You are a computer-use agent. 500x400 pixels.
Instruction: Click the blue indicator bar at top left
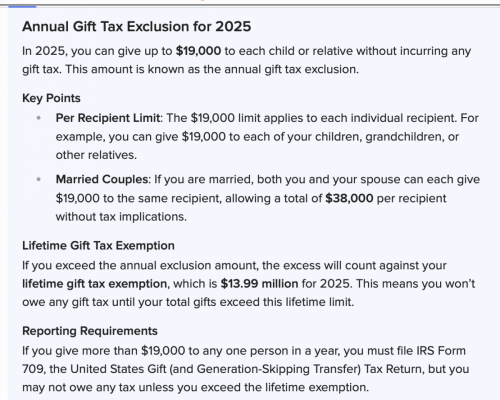pos(22,6)
